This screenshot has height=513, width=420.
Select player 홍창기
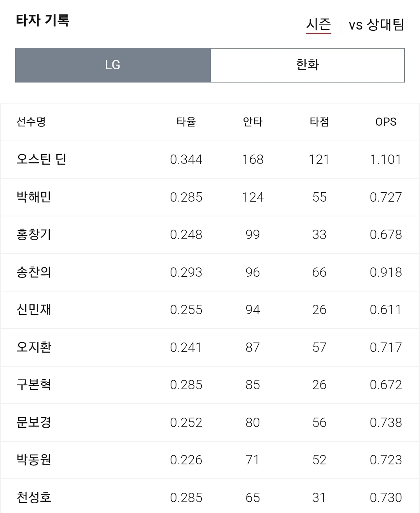point(34,234)
